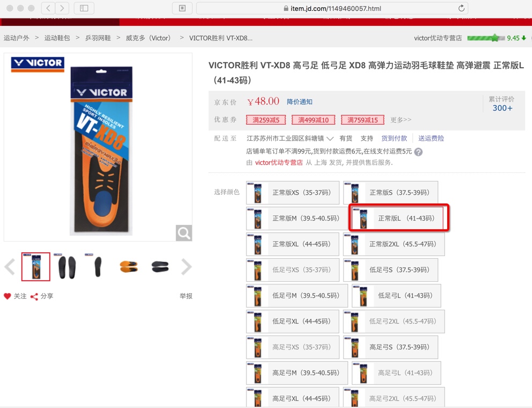The height and width of the screenshot is (408, 532).
Task: Choose option 低足弓S (37.5-39码)
Action: [x=390, y=270]
